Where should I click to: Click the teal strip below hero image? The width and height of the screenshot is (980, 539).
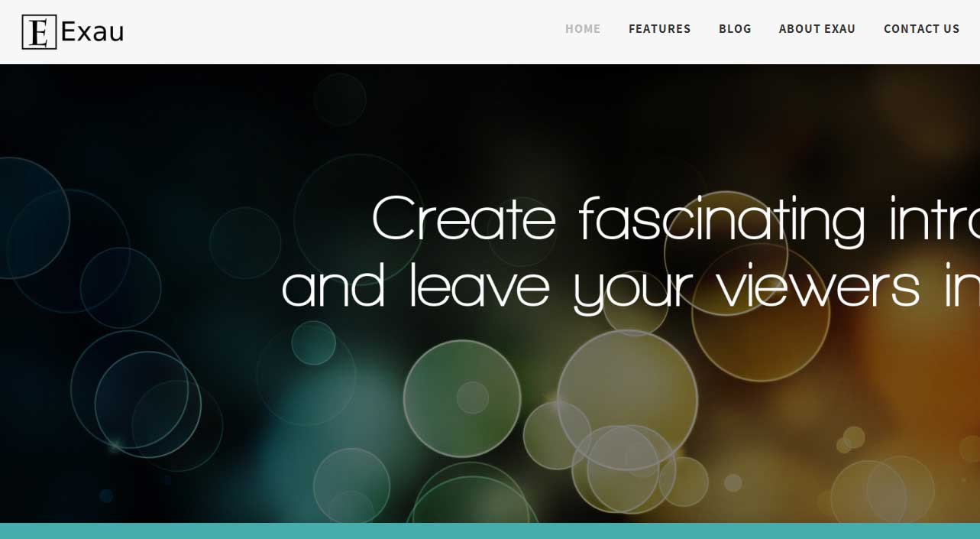490,531
